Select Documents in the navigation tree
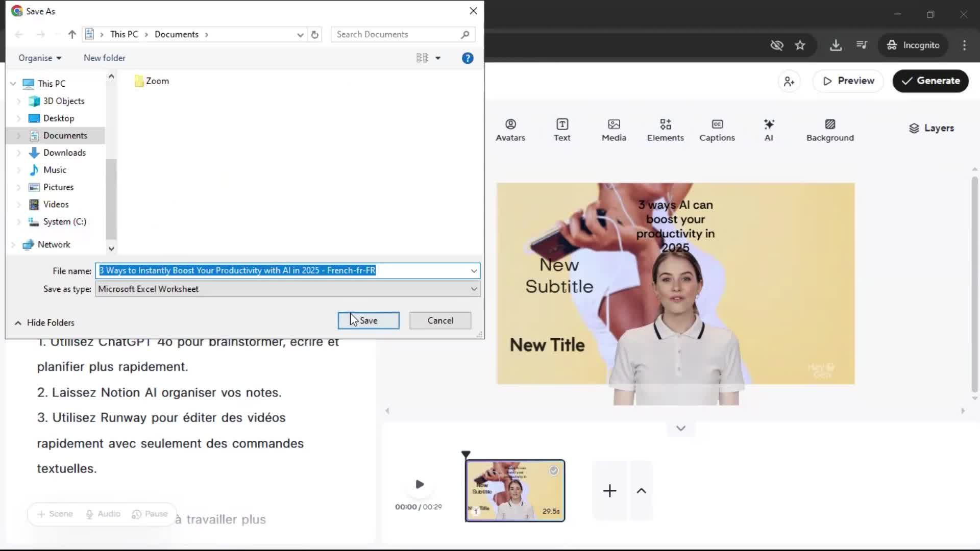The width and height of the screenshot is (980, 551). pos(65,135)
